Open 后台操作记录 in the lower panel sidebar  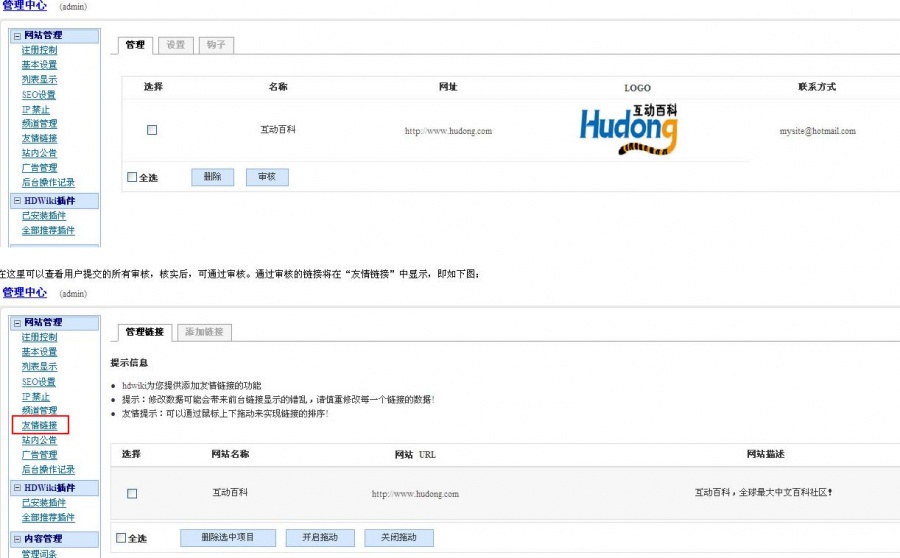(x=48, y=470)
